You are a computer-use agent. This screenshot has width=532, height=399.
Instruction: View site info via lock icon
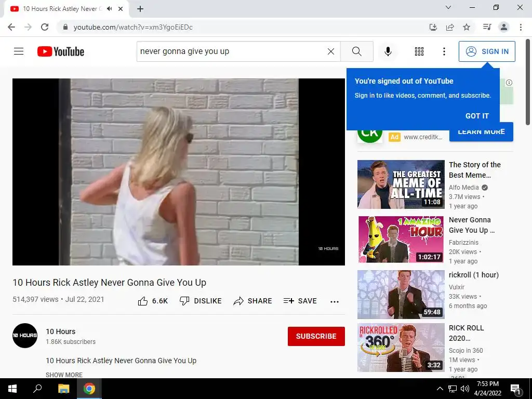(x=65, y=27)
